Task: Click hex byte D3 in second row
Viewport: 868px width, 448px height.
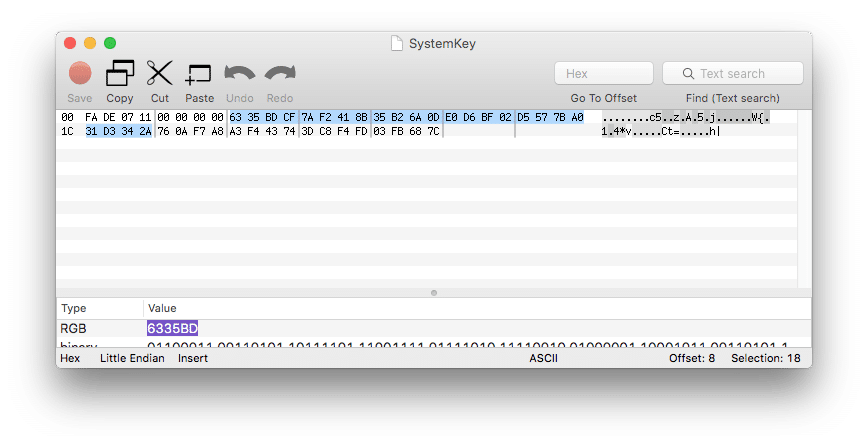Action: (x=109, y=131)
